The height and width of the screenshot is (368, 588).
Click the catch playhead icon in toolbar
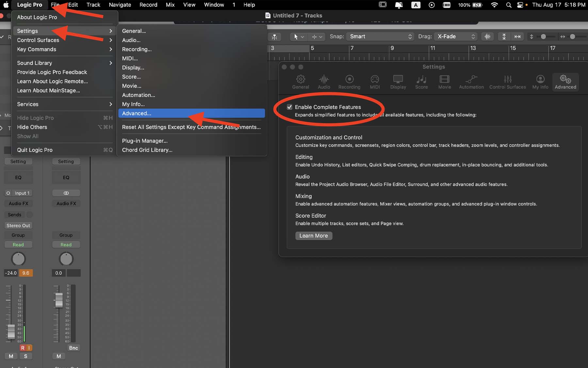point(274,37)
